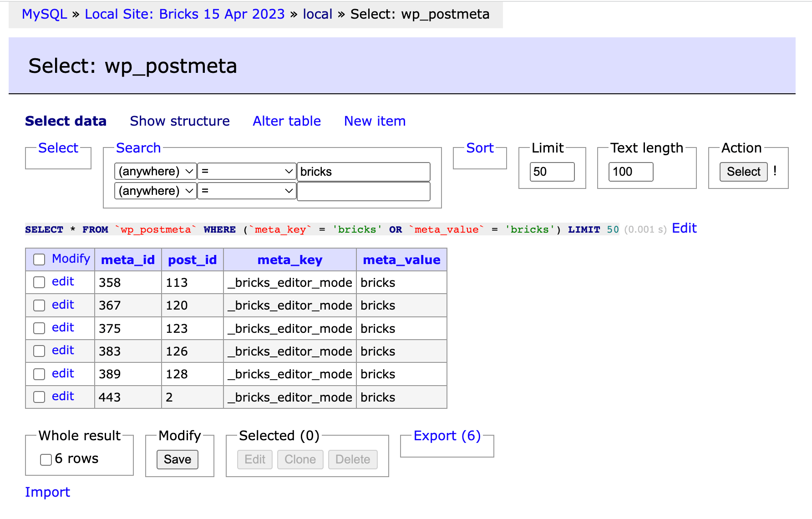Click Edit link next to SQL query
The image size is (812, 519).
click(x=684, y=228)
